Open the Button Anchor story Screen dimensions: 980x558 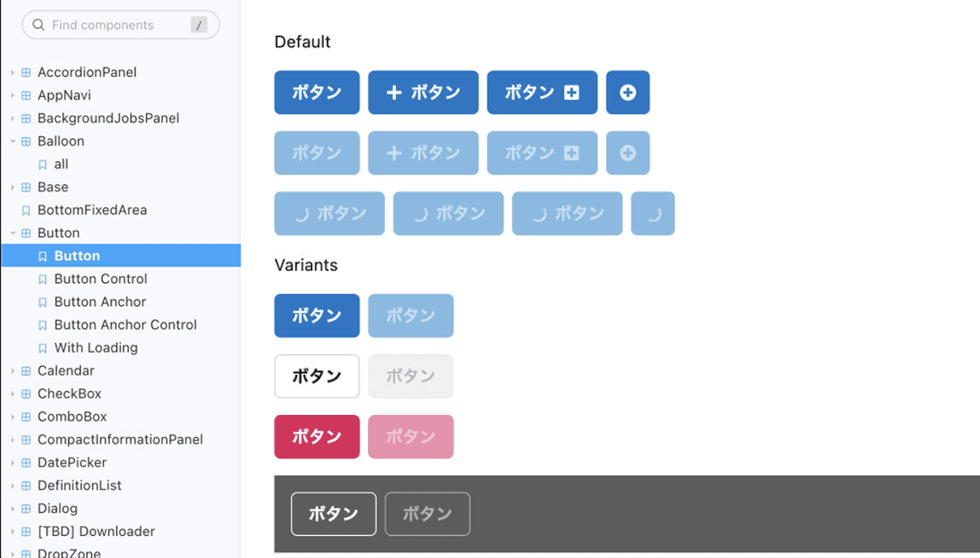tap(100, 302)
